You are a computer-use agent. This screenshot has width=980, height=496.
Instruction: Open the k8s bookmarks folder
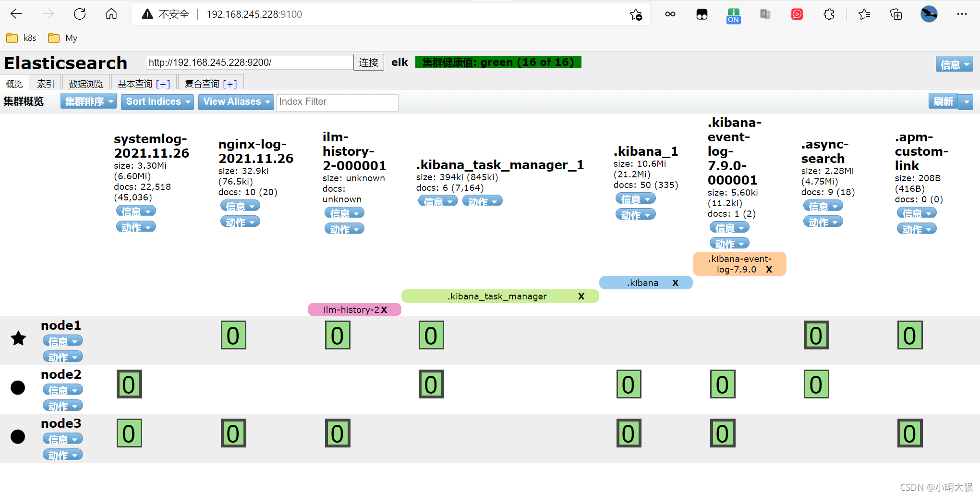pos(22,38)
